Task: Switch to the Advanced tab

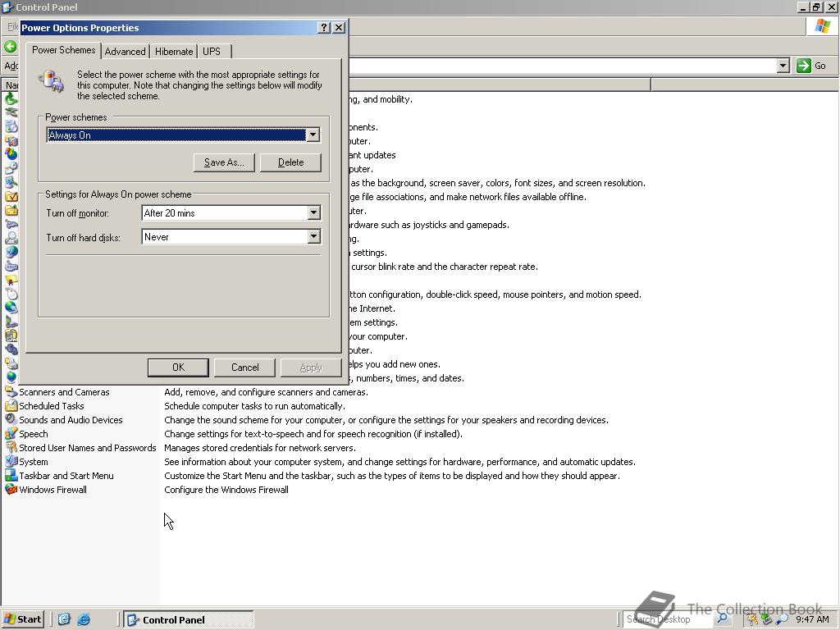Action: pos(126,52)
